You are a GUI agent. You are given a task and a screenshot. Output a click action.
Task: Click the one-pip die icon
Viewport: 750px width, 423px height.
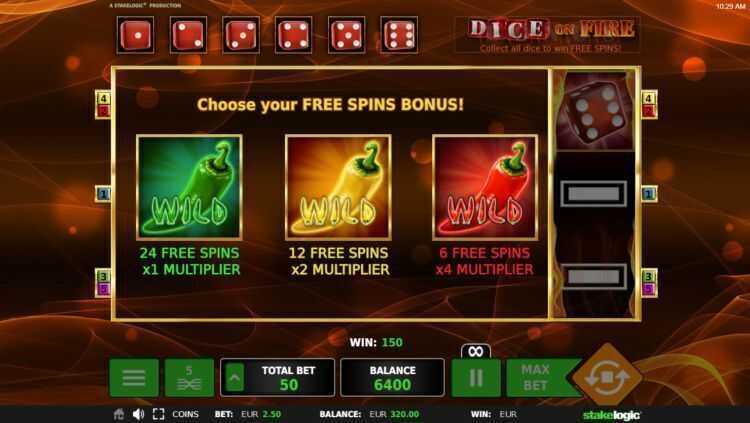(x=135, y=34)
